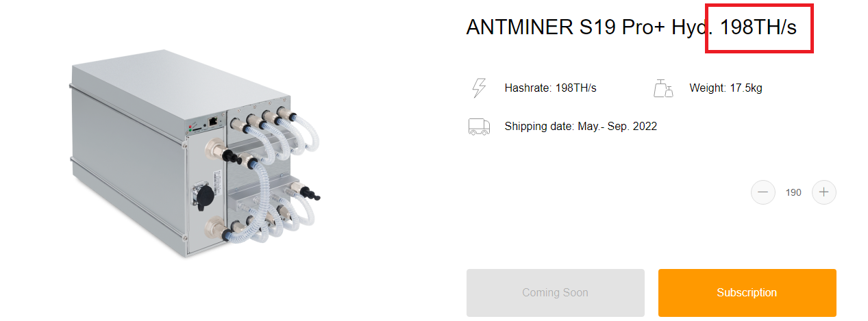Click the status LED indicators on miner
The height and width of the screenshot is (321, 868).
coord(190,127)
